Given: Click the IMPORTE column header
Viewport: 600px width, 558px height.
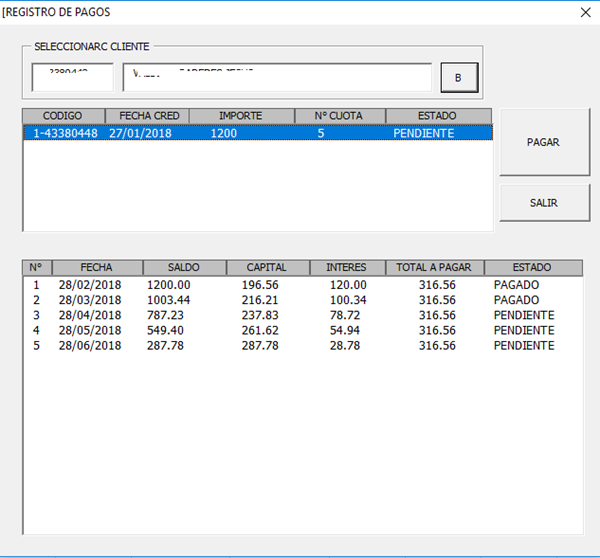Looking at the screenshot, I should point(240,116).
